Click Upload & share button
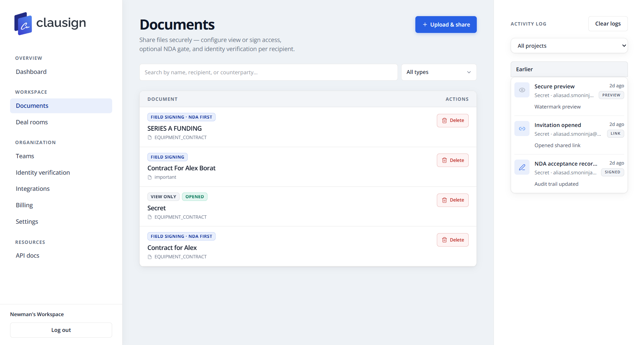This screenshot has width=644, height=345. pyautogui.click(x=446, y=25)
